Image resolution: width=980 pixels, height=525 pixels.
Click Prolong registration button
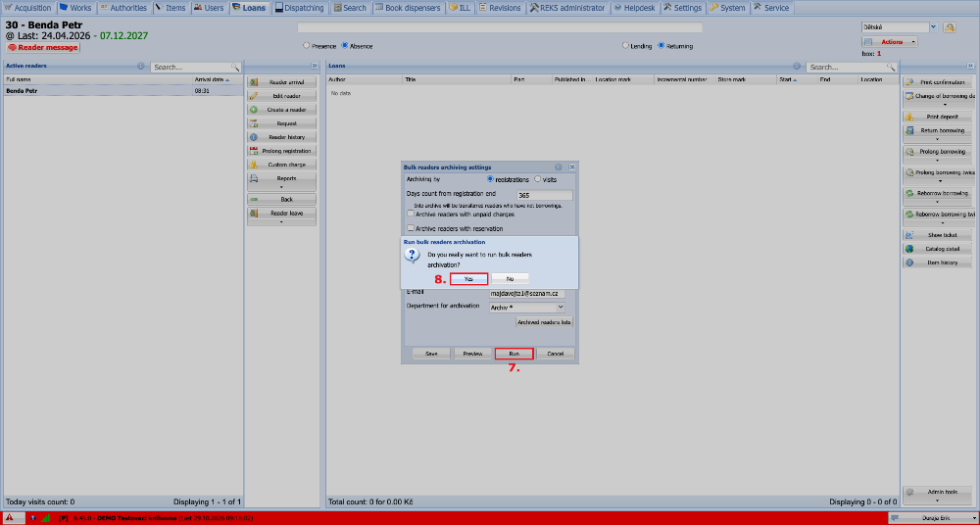(x=281, y=151)
